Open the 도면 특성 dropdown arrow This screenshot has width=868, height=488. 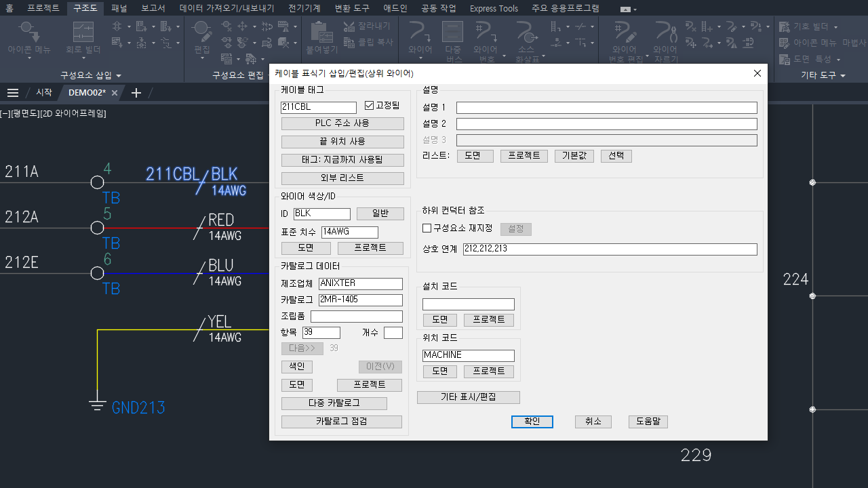click(838, 60)
